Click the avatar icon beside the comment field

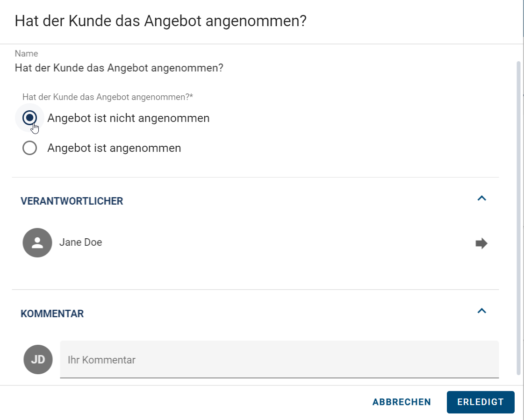tap(38, 359)
